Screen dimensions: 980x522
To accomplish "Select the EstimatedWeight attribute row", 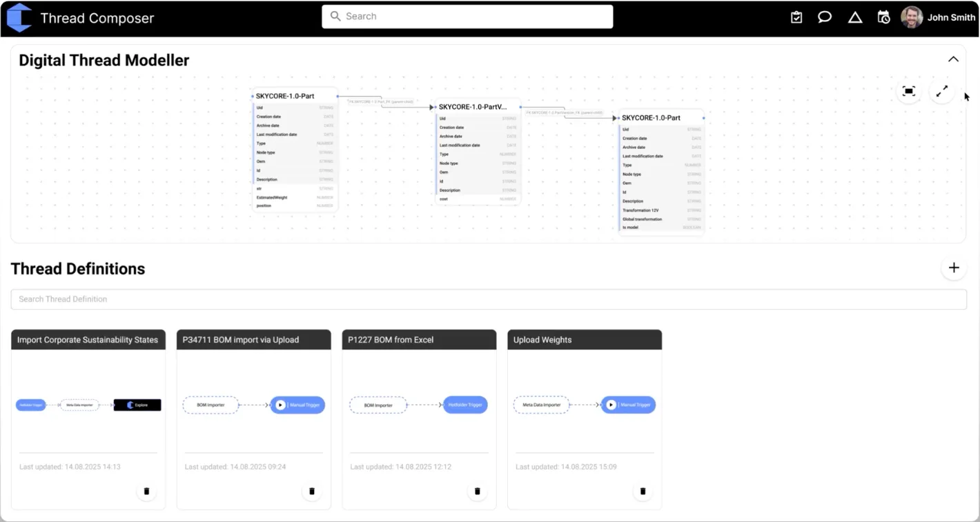I will [295, 197].
